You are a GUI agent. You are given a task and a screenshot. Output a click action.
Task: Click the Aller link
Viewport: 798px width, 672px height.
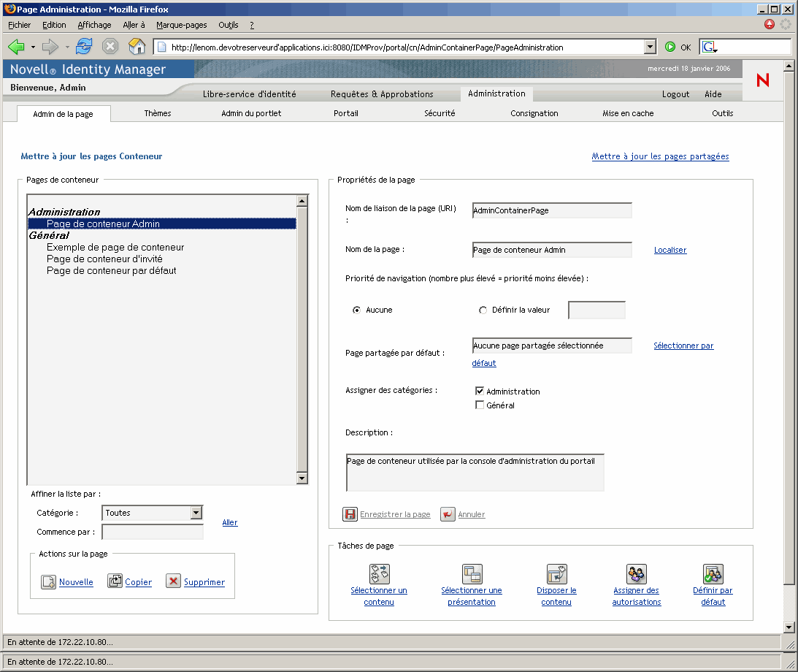pos(230,522)
